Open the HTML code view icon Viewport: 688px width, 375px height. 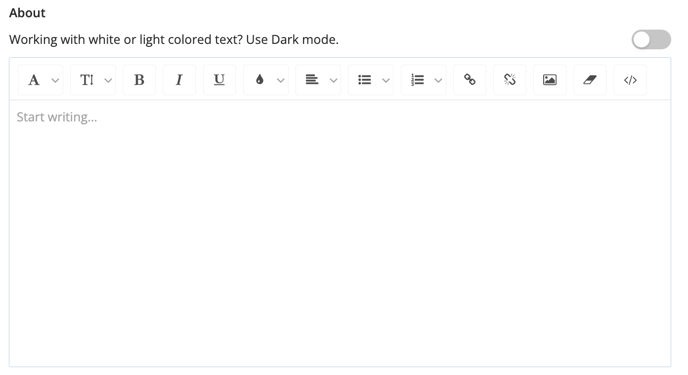pyautogui.click(x=630, y=80)
